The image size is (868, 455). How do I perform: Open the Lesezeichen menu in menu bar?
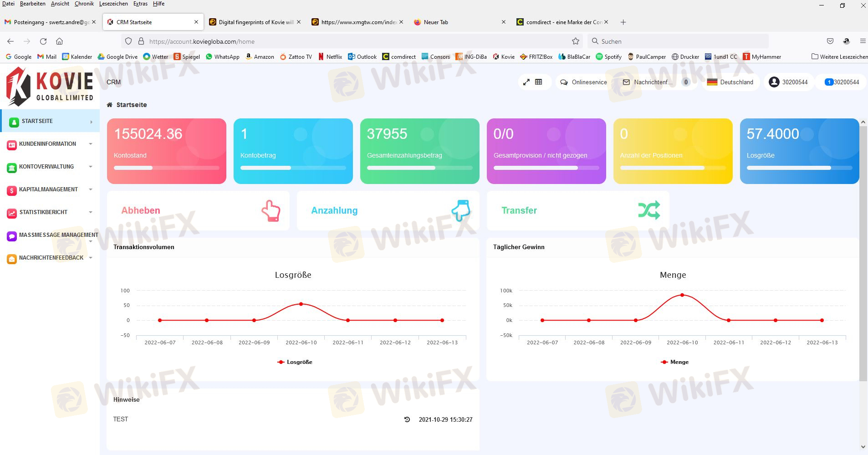pos(113,4)
